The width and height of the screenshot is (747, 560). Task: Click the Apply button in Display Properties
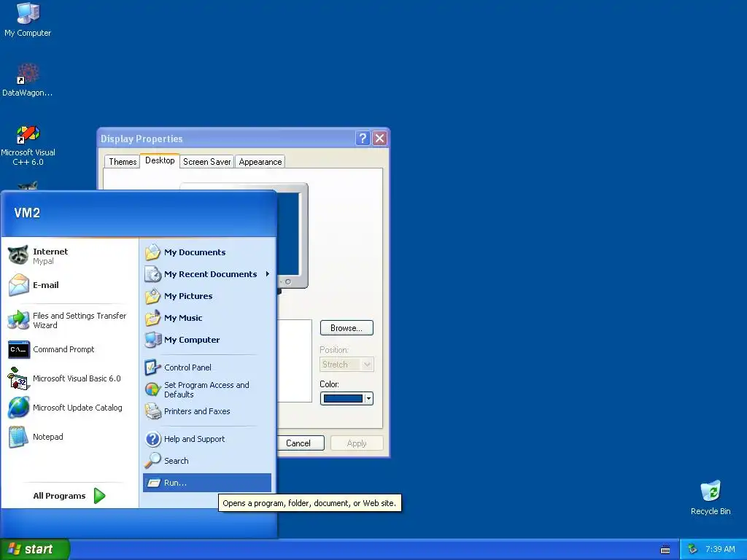(357, 443)
